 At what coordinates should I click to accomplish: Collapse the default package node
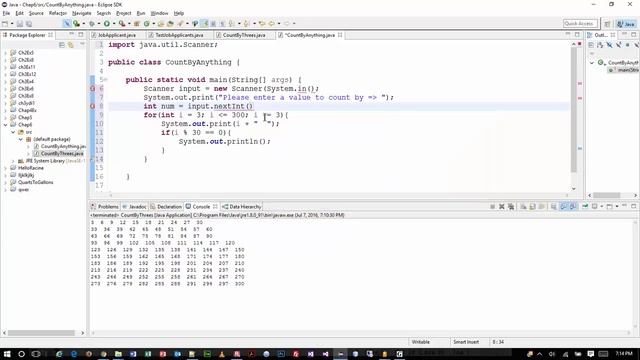pyautogui.click(x=20, y=139)
